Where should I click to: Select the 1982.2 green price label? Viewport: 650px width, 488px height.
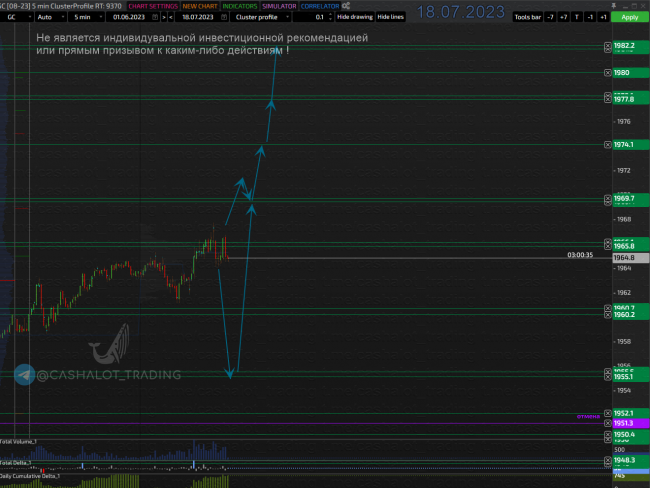(x=631, y=46)
